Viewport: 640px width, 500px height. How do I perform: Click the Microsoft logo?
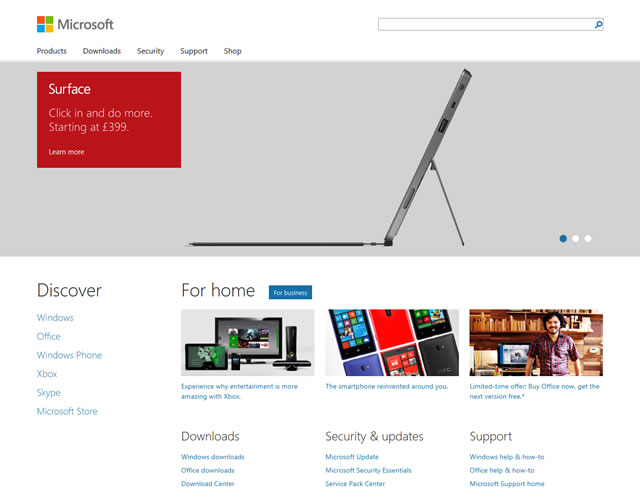[75, 24]
